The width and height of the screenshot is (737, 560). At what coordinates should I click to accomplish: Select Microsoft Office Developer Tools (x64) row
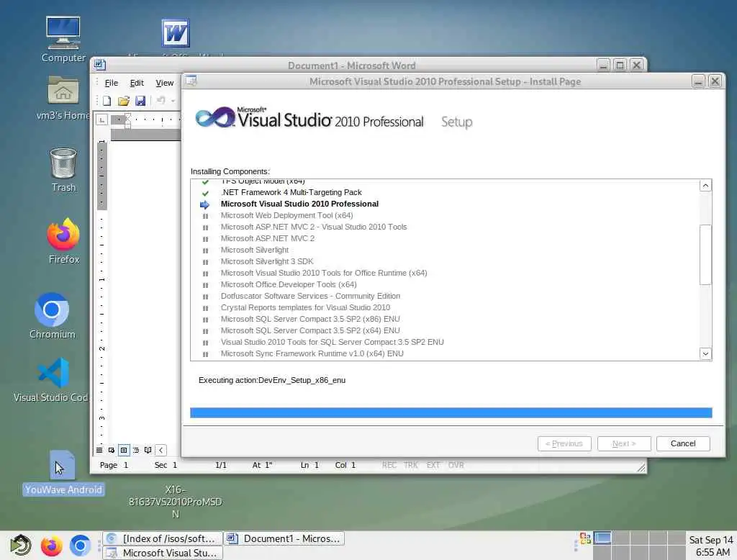click(289, 284)
